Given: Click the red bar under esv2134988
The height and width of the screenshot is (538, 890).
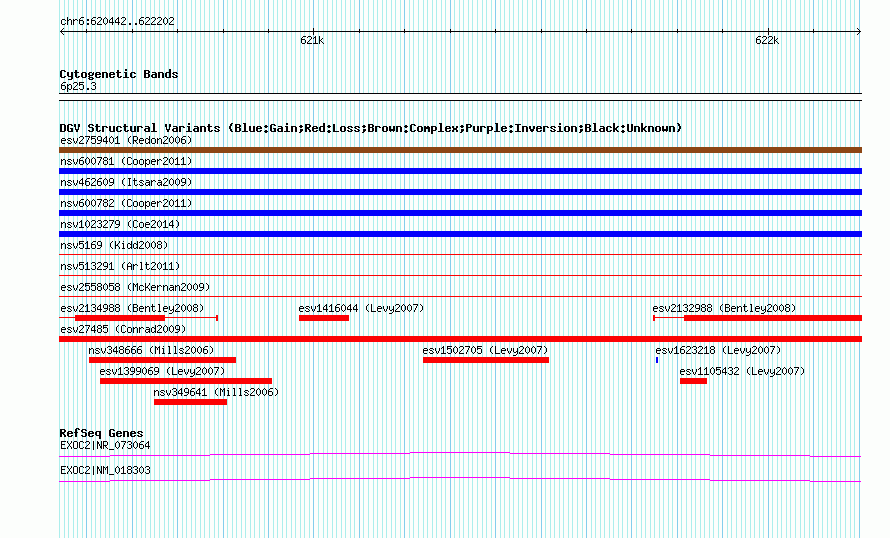Looking at the screenshot, I should pos(120,318).
